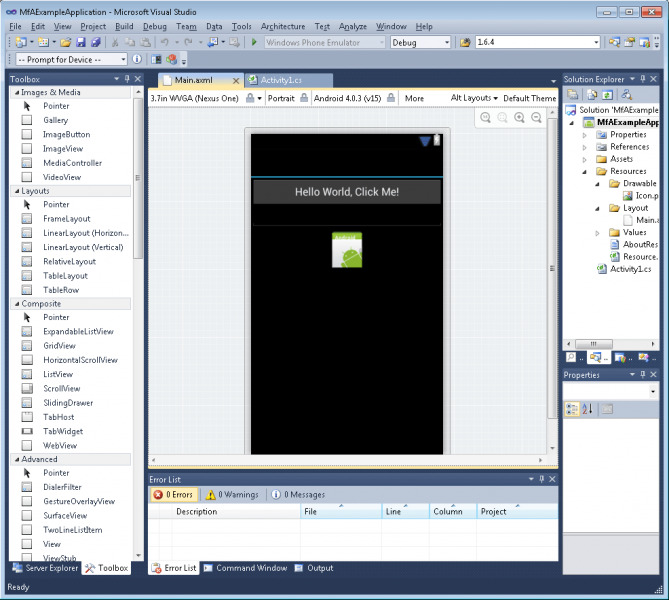
Task: Click the Alphabetical sort icon in Properties
Action: [x=587, y=408]
